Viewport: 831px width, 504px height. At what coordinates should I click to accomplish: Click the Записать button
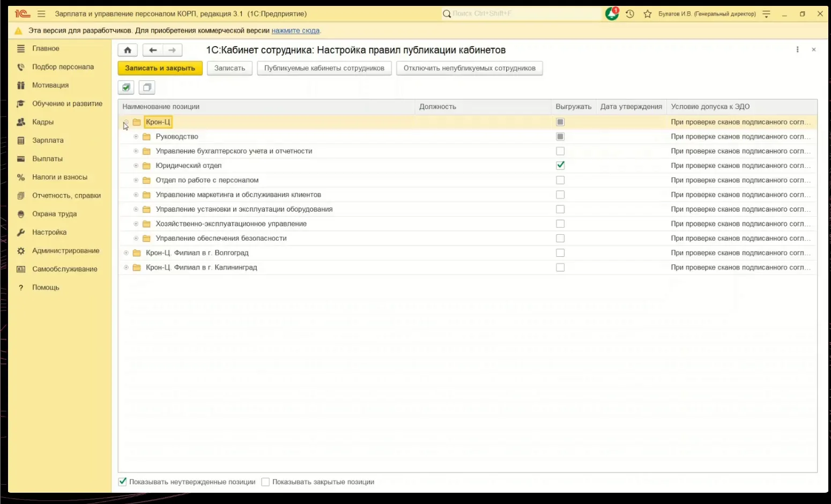229,68
